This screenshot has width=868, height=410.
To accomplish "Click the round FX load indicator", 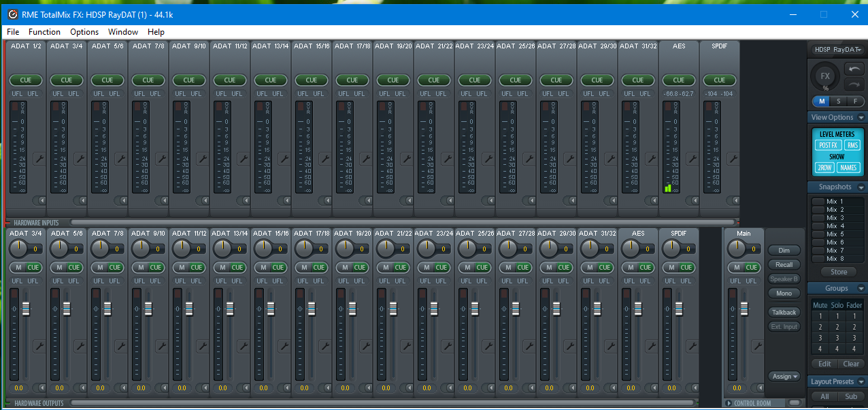I will coord(825,78).
